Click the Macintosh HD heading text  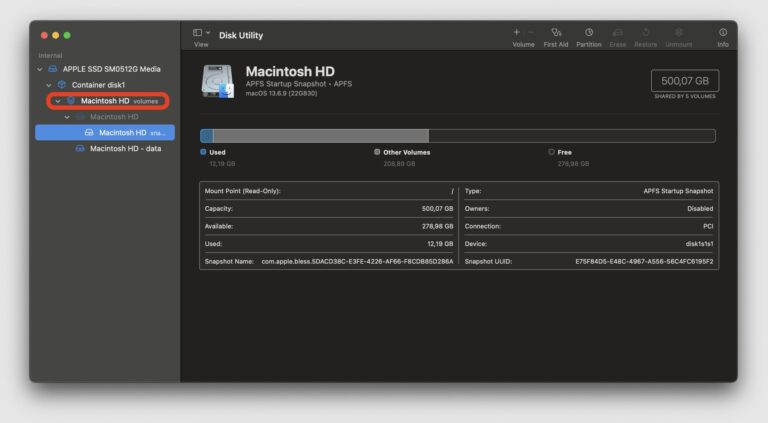pyautogui.click(x=290, y=71)
